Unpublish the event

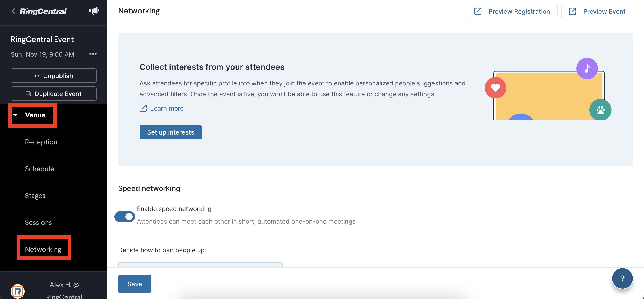click(x=53, y=76)
